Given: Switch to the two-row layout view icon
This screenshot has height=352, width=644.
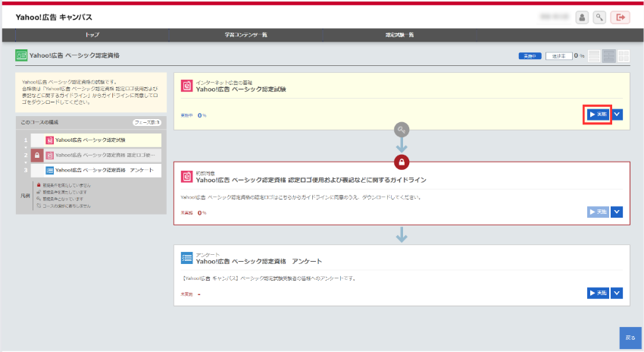Looking at the screenshot, I should click(608, 56).
